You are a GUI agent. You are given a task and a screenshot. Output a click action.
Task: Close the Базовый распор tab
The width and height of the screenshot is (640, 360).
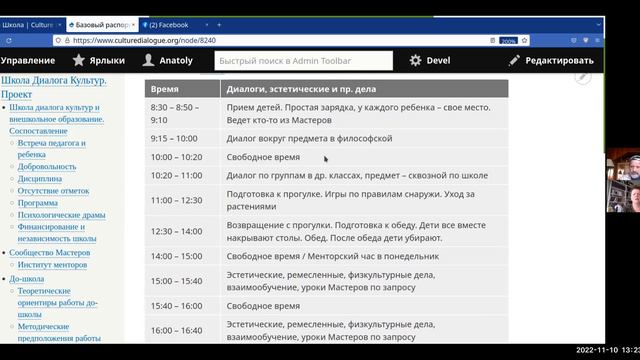[133, 25]
